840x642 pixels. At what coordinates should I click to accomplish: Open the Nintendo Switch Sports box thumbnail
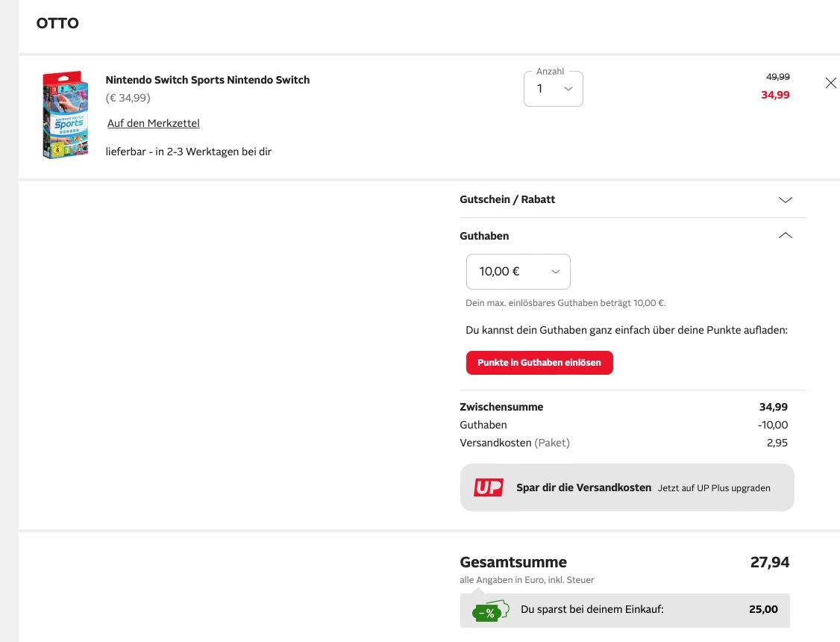coord(66,114)
